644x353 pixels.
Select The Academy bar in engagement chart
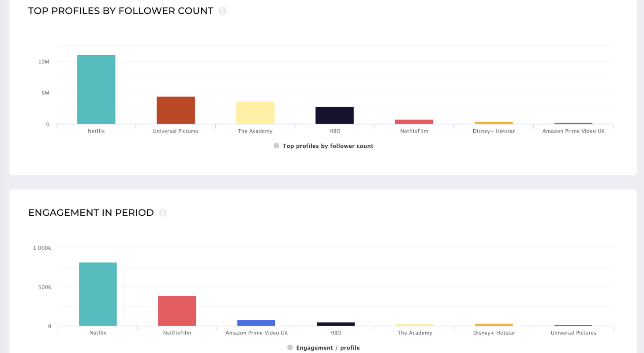pos(415,325)
